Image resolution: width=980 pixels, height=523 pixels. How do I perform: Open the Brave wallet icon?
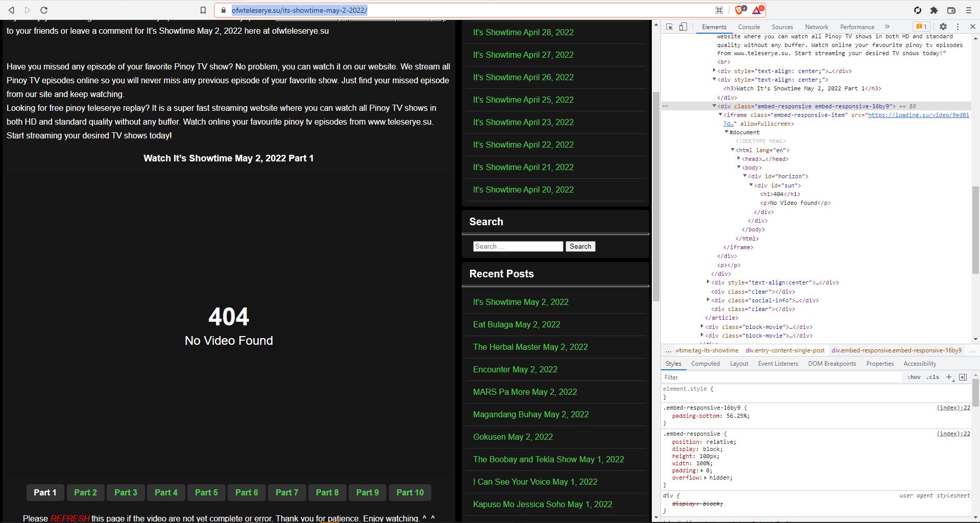[951, 10]
